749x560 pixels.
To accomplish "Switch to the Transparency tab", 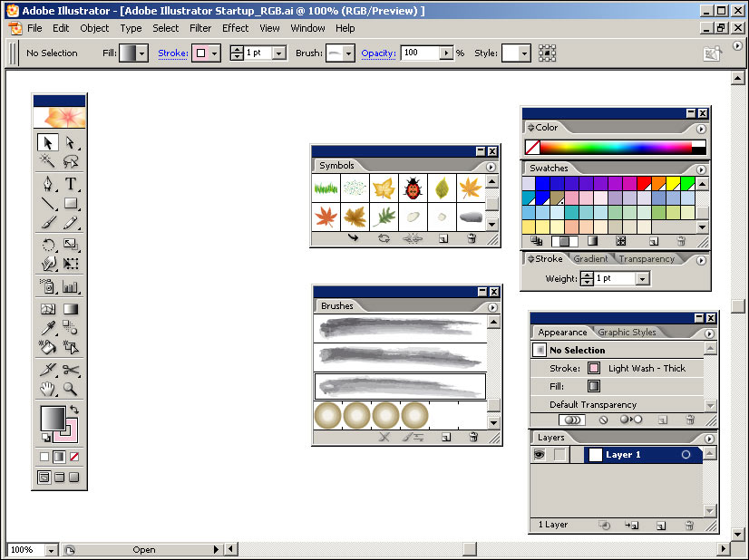I will (647, 259).
